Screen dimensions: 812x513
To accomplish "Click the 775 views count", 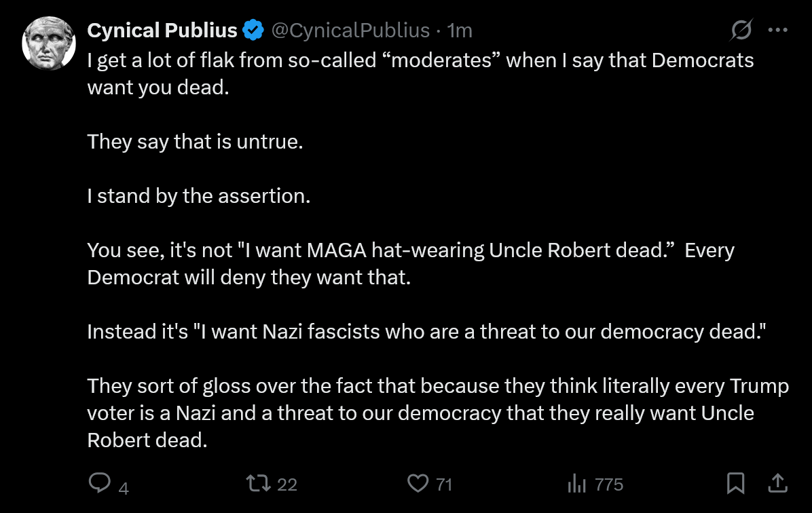I will click(608, 484).
